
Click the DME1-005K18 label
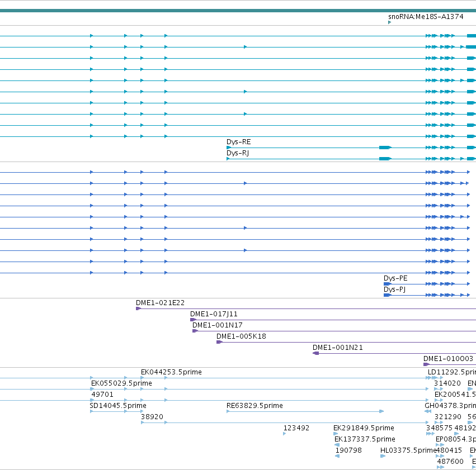[241, 336]
